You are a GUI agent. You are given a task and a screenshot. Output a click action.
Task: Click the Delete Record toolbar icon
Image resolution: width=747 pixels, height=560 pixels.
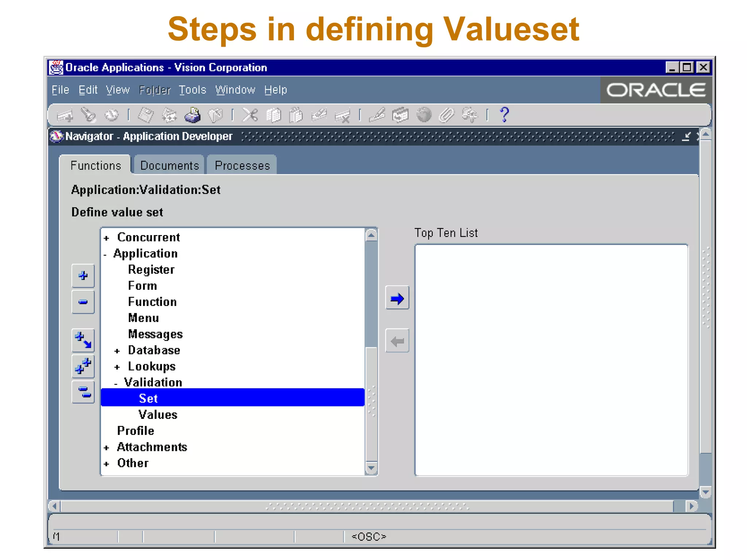[x=342, y=116]
